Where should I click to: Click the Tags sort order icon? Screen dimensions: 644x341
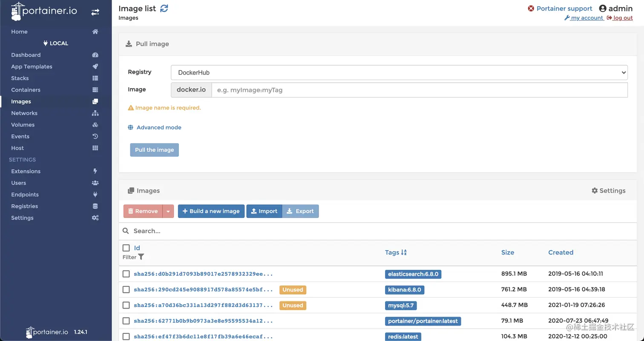coord(404,252)
